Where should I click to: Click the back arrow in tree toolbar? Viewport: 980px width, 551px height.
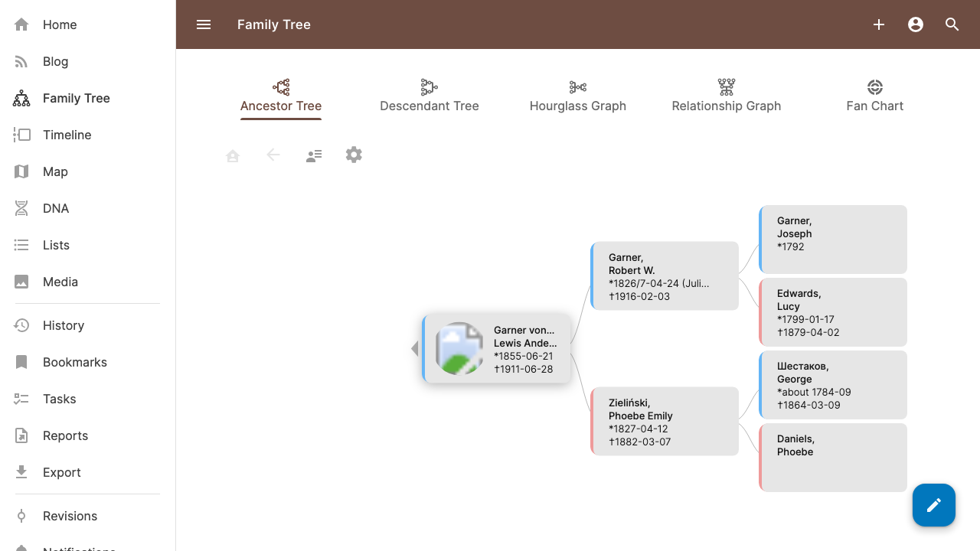(x=273, y=155)
